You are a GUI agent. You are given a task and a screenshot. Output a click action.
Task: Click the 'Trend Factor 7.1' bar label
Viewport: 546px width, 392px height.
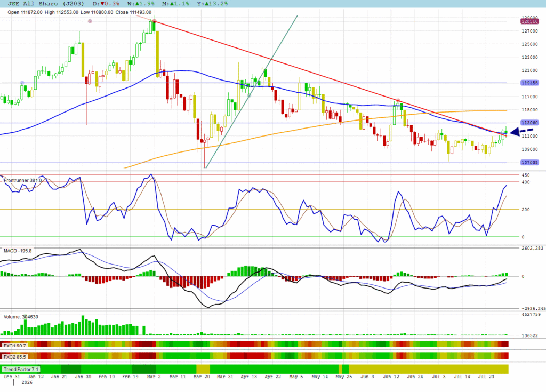pos(21,370)
